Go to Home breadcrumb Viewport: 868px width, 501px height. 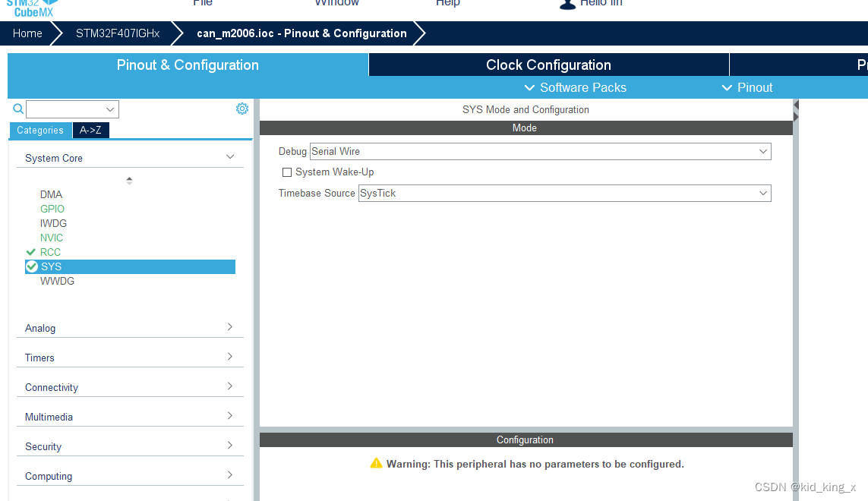27,33
